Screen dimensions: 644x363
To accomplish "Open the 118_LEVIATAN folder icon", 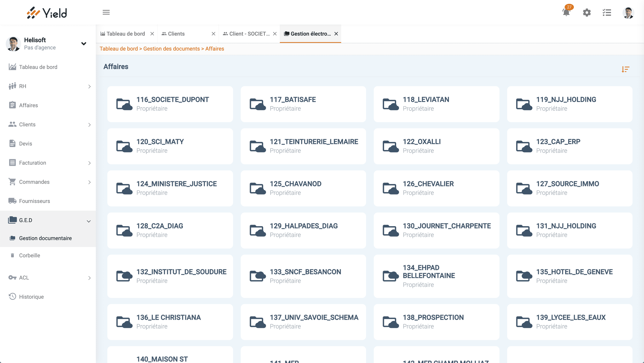I will pyautogui.click(x=391, y=104).
